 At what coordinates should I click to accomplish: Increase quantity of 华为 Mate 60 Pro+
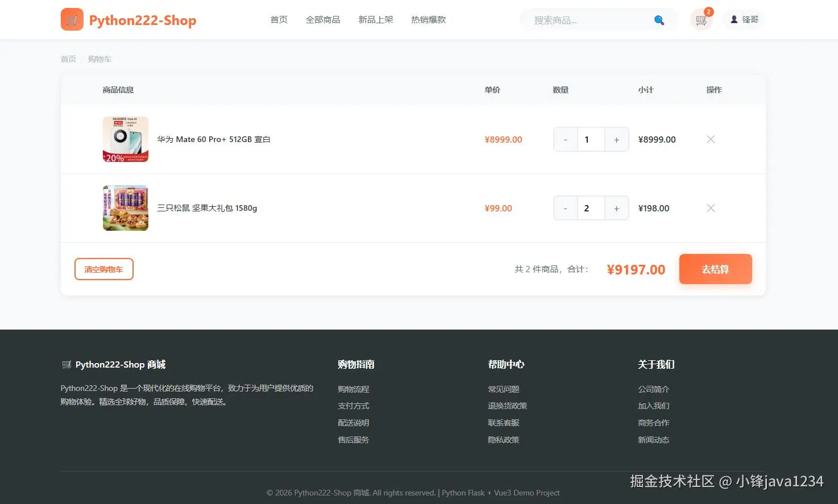(617, 140)
